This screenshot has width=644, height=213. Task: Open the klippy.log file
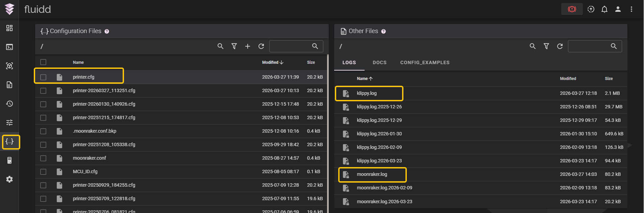(x=367, y=93)
